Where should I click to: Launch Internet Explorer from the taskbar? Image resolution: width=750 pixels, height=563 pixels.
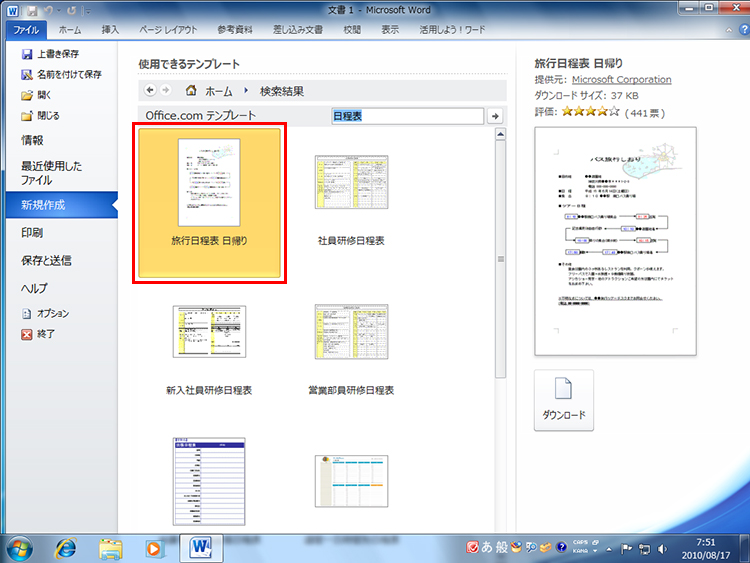pos(66,549)
